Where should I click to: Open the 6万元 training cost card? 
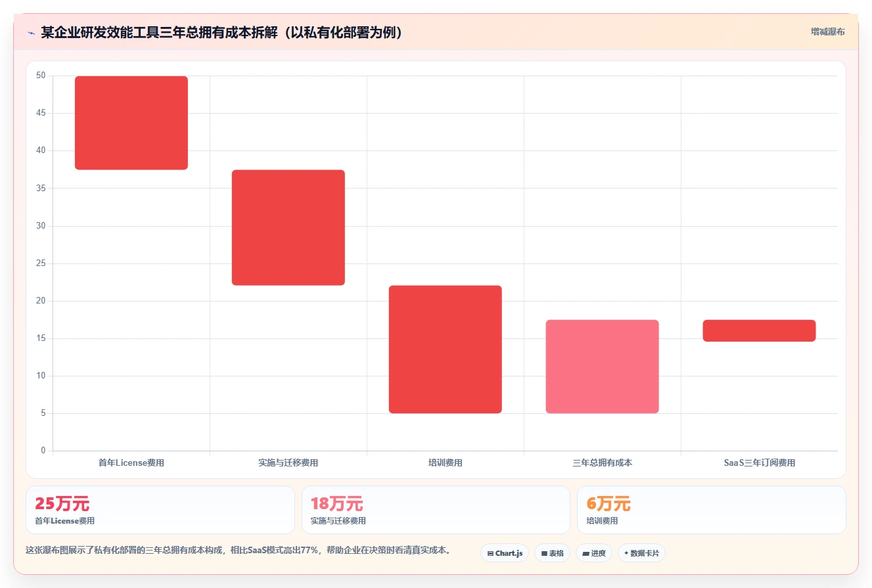click(x=712, y=510)
